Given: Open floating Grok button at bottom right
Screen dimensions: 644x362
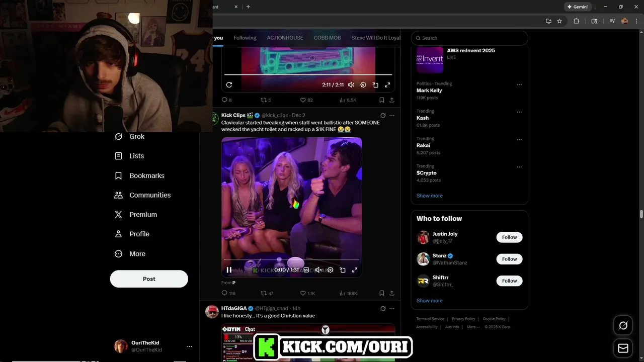Looking at the screenshot, I should click(623, 326).
